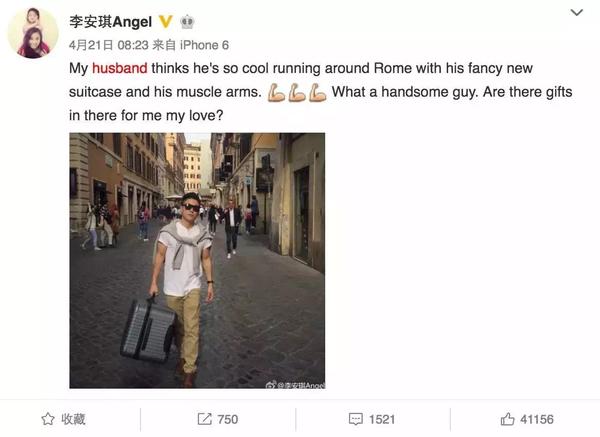The height and width of the screenshot is (437, 600).
Task: Enlarge the Rome street photo
Action: click(197, 261)
